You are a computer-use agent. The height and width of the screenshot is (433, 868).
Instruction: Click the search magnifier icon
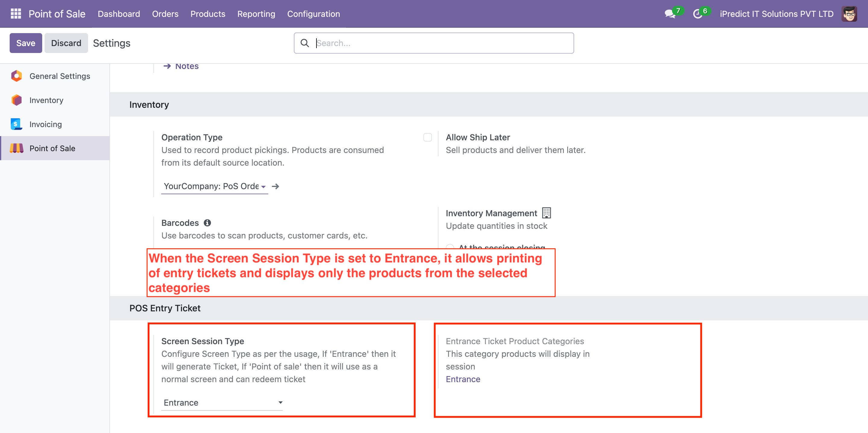click(x=304, y=43)
